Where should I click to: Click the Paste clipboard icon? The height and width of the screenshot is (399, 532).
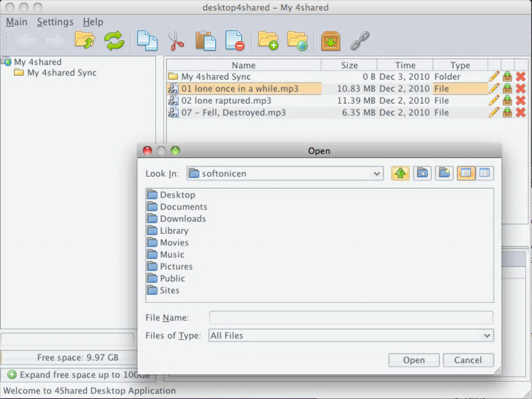[x=205, y=41]
